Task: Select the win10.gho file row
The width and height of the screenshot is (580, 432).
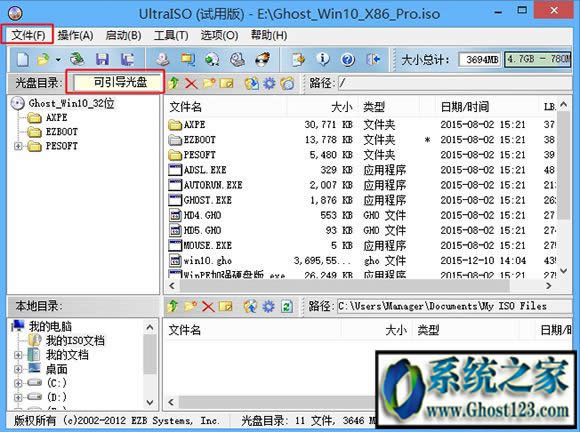Action: [x=361, y=260]
